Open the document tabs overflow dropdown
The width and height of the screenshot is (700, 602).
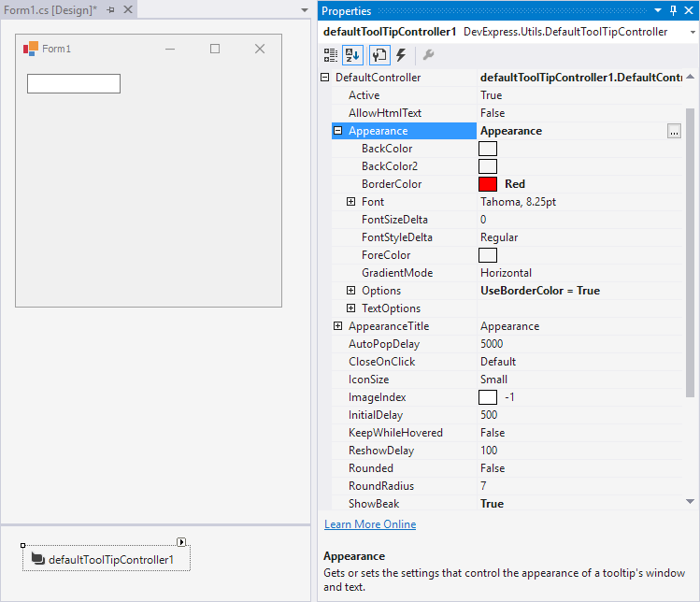(305, 10)
